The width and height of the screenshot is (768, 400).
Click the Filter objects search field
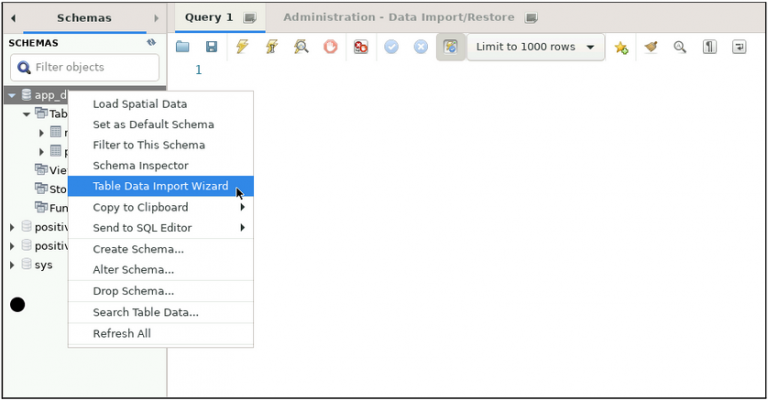84,67
